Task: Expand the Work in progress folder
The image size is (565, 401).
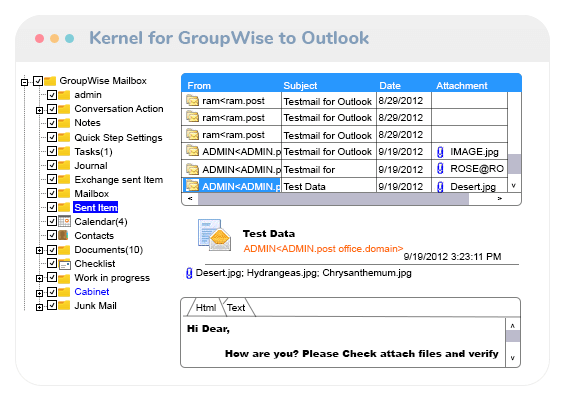Action: pos(40,279)
